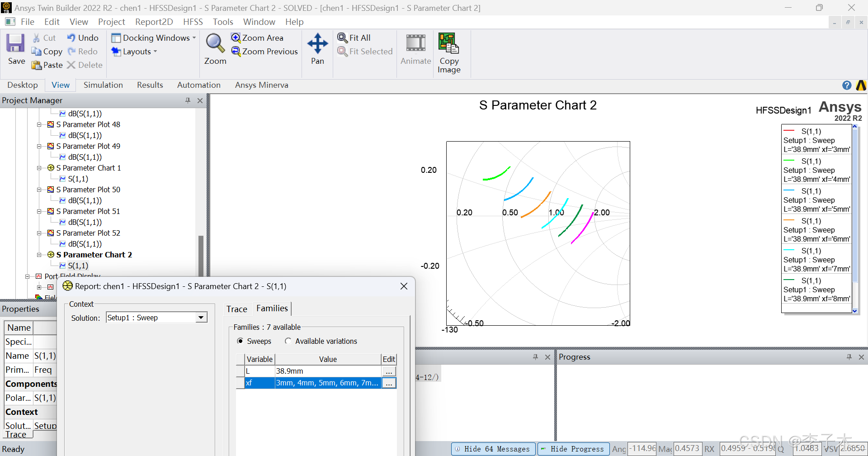Click the Hide Progress button
The height and width of the screenshot is (456, 868).
click(574, 449)
